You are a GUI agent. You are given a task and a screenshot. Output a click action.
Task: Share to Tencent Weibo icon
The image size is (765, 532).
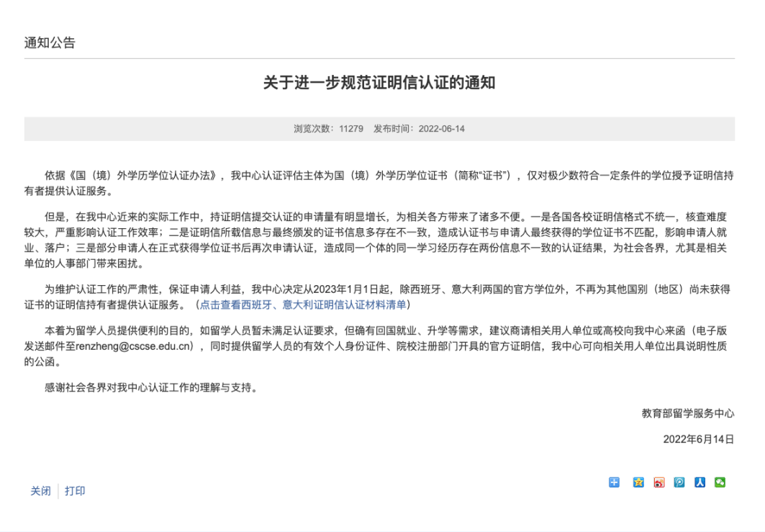click(x=679, y=482)
